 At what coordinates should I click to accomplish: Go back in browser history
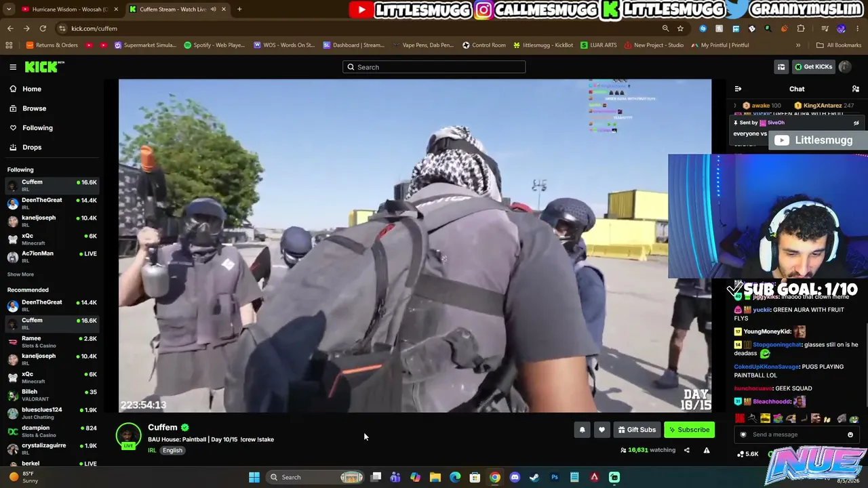(x=10, y=28)
